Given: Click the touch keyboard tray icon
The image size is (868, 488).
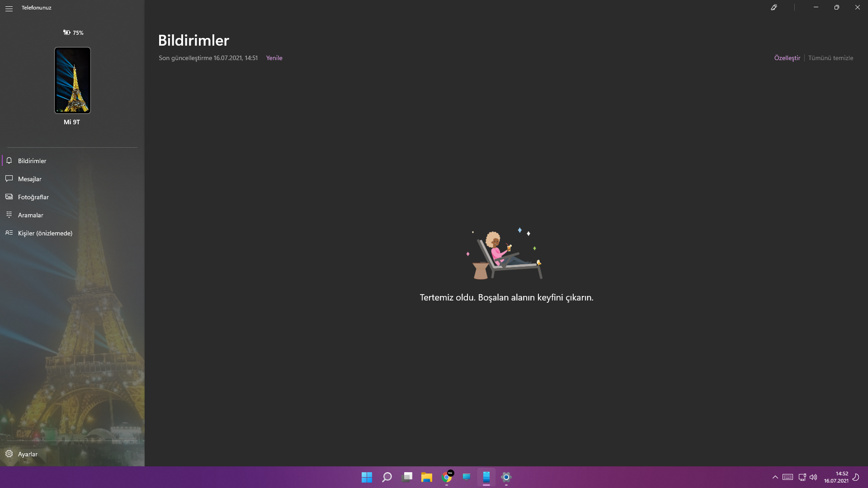Looking at the screenshot, I should coord(788,477).
